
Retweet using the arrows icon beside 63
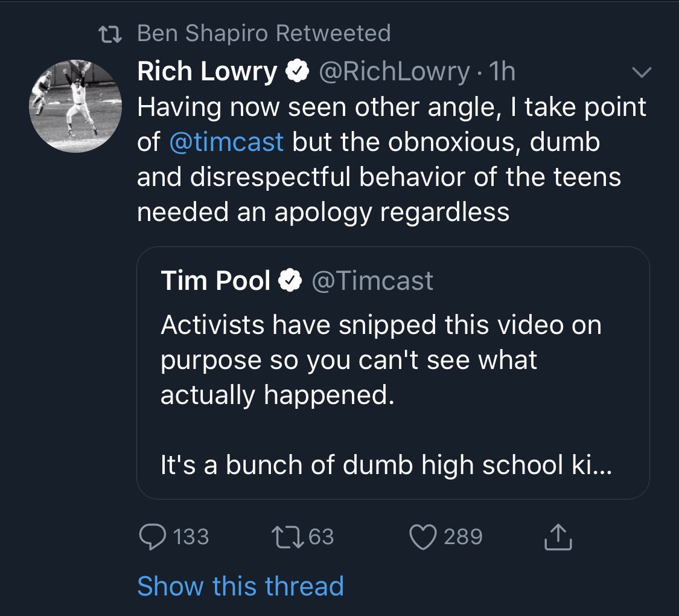pyautogui.click(x=287, y=537)
